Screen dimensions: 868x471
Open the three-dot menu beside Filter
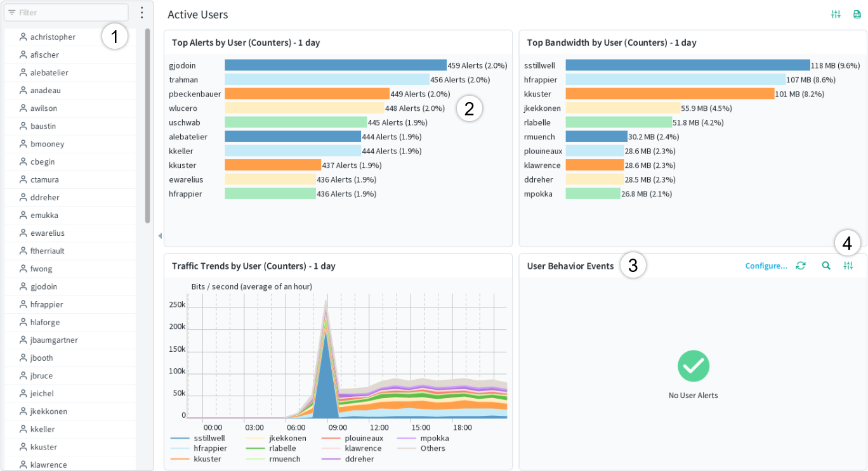(141, 13)
